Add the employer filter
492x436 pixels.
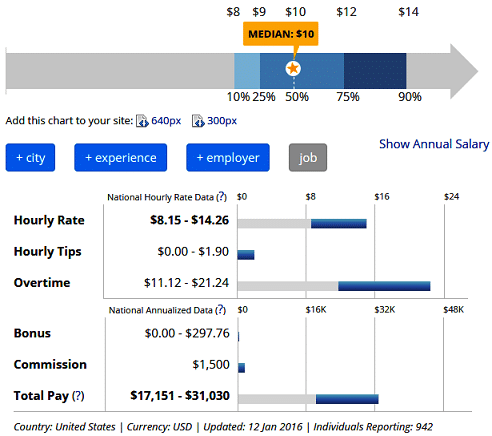coord(228,158)
